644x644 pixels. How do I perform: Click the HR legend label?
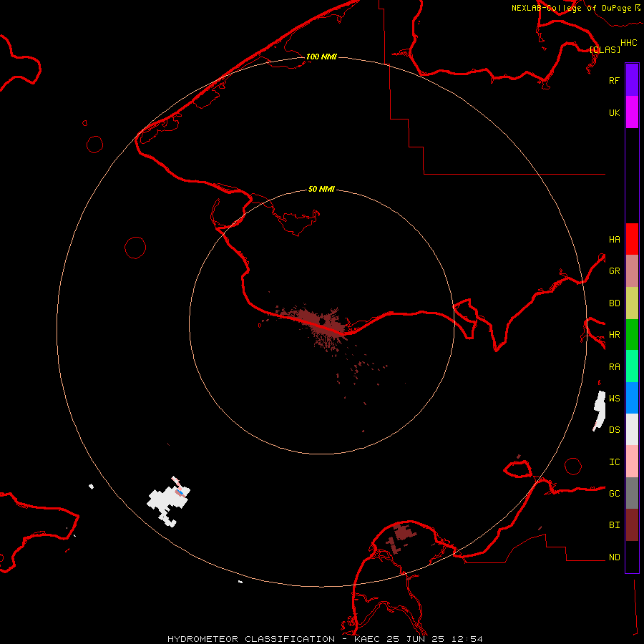pos(614,335)
